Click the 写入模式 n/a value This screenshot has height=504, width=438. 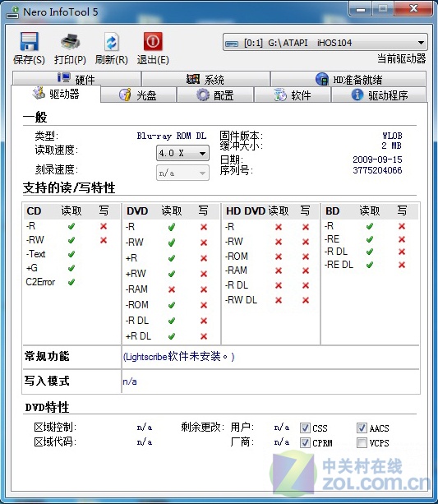coord(130,381)
